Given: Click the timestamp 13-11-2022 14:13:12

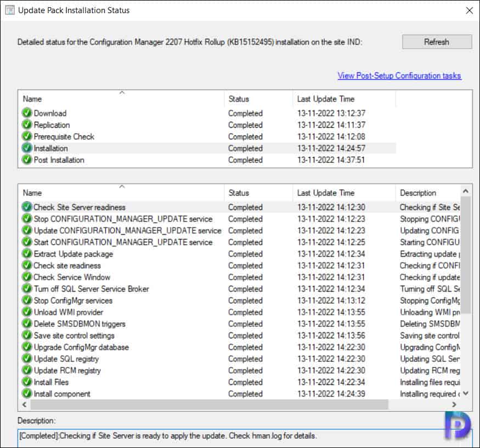Looking at the screenshot, I should pyautogui.click(x=331, y=300).
